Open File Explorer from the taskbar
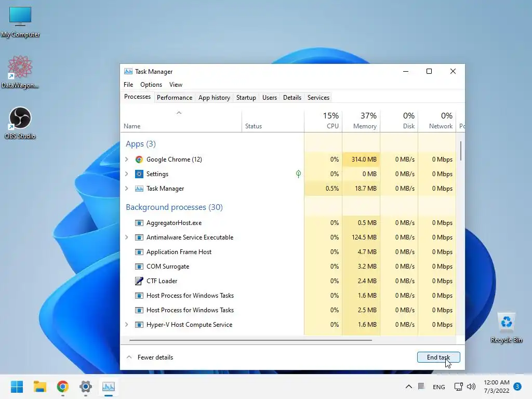 39,387
